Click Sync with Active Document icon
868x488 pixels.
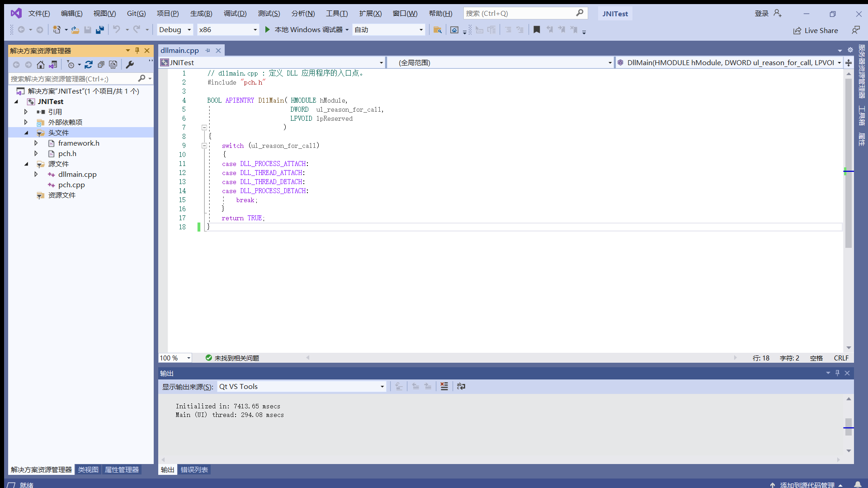(x=89, y=65)
